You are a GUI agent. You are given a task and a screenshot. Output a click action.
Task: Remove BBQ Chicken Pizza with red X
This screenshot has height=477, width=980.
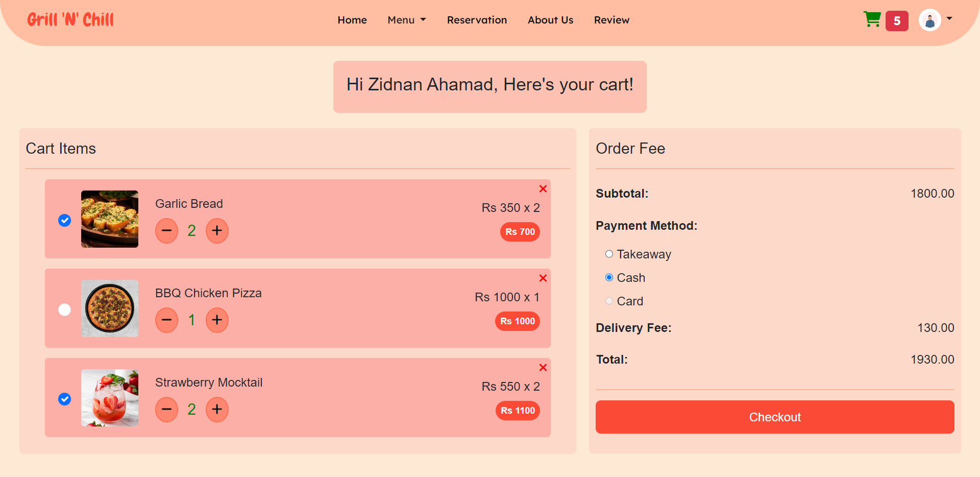pyautogui.click(x=543, y=278)
